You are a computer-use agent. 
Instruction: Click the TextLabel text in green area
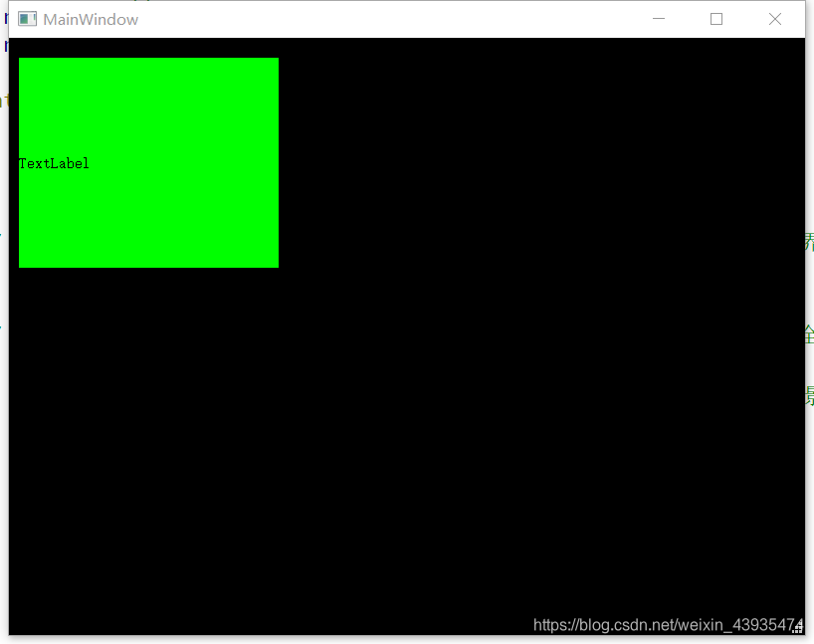54,163
